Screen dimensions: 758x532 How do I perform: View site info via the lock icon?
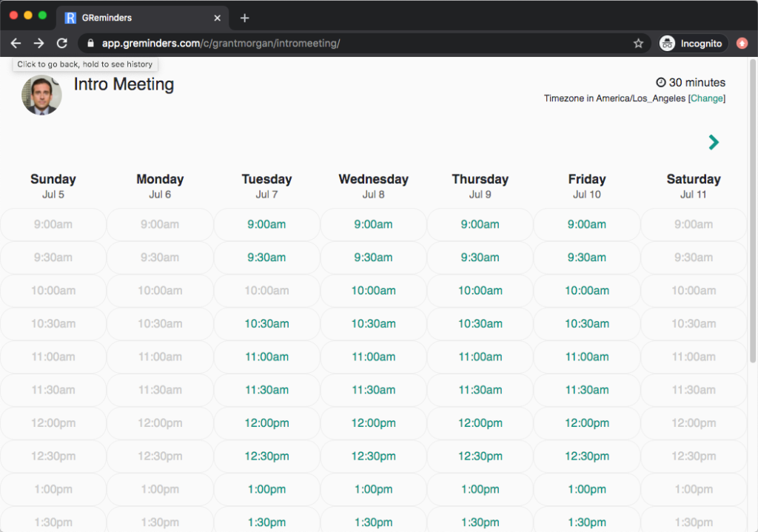click(90, 44)
